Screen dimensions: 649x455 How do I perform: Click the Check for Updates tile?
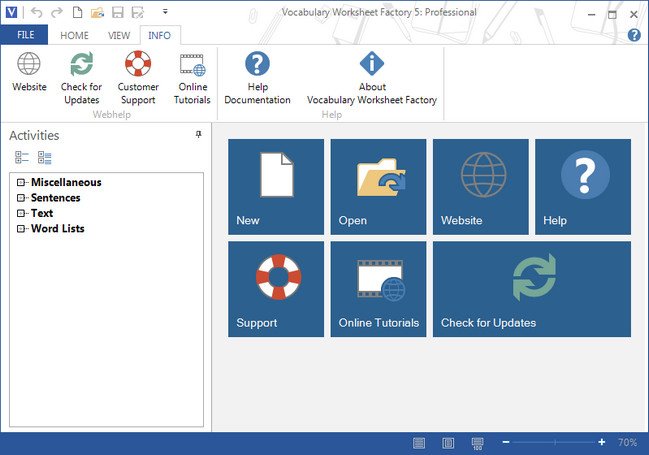click(532, 289)
